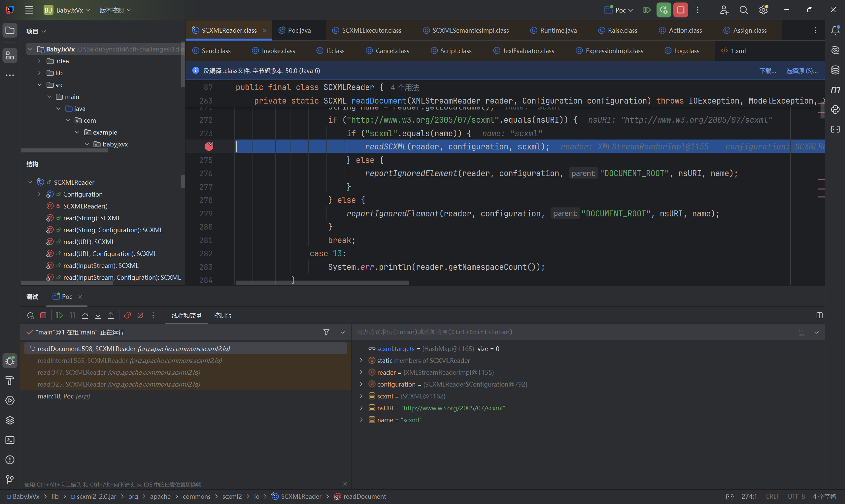845x504 pixels.
Task: Click Resume Program in debug toolbar
Action: 59,316
